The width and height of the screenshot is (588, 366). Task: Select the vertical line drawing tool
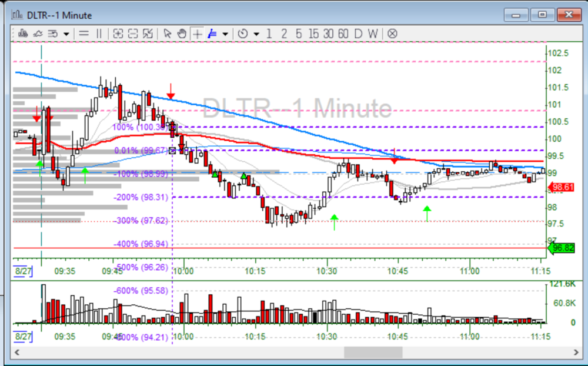[x=99, y=34]
